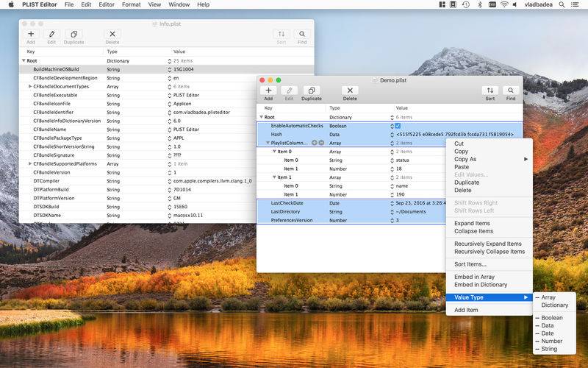Click the volume icon in menu bar
The image size is (588, 368).
point(515,4)
